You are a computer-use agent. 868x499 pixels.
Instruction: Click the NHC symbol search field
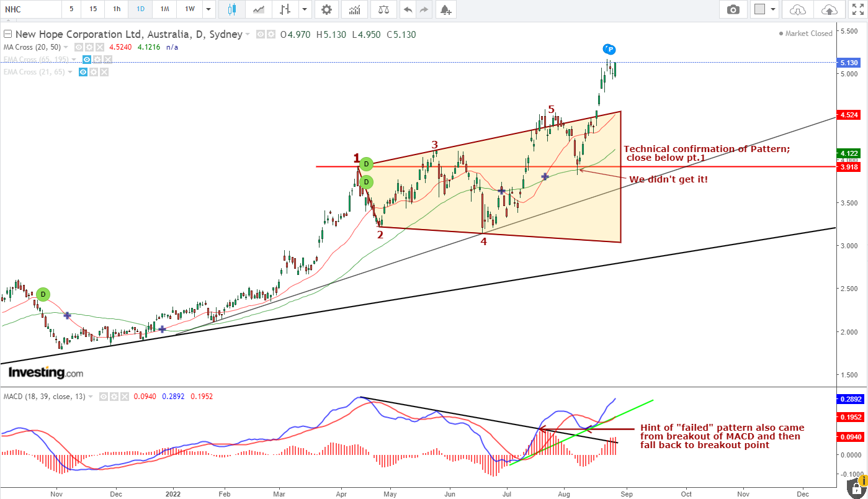pyautogui.click(x=30, y=9)
